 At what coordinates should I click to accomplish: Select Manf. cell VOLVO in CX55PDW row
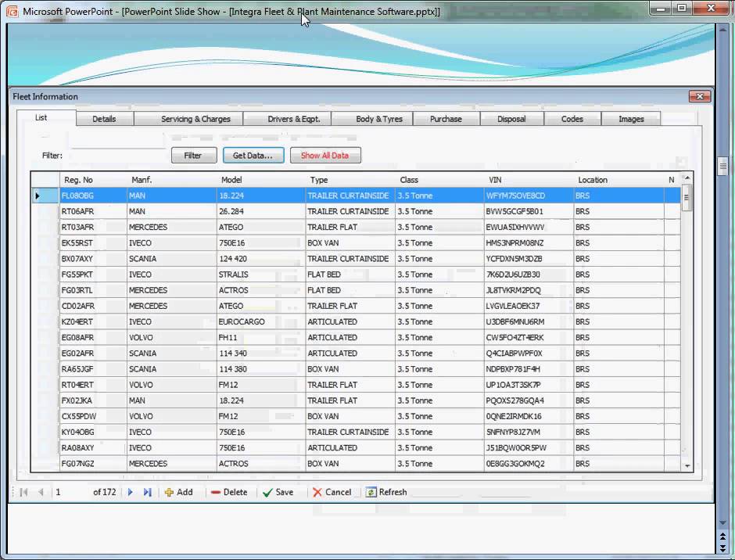[171, 416]
